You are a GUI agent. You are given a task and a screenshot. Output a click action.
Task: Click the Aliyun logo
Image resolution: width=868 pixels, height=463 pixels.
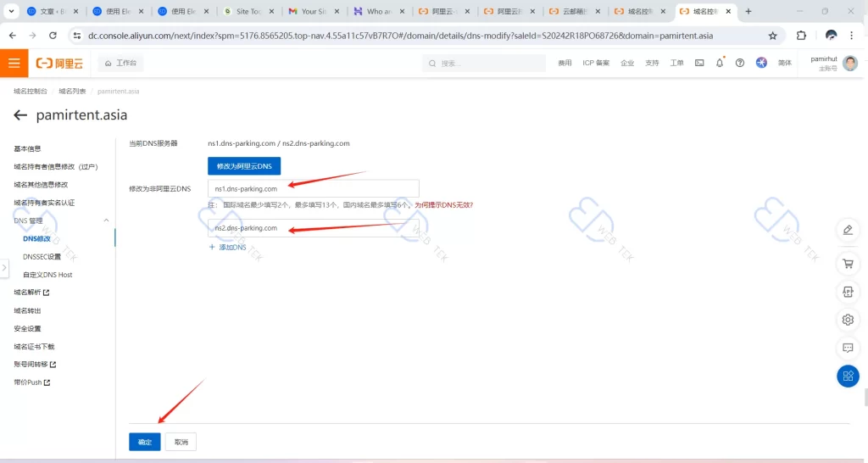point(59,63)
